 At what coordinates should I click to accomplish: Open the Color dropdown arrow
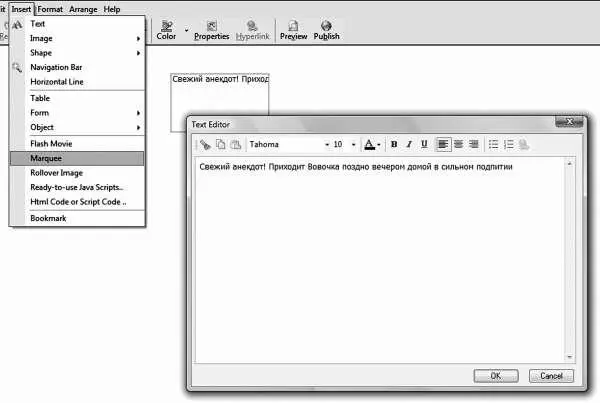[186, 30]
